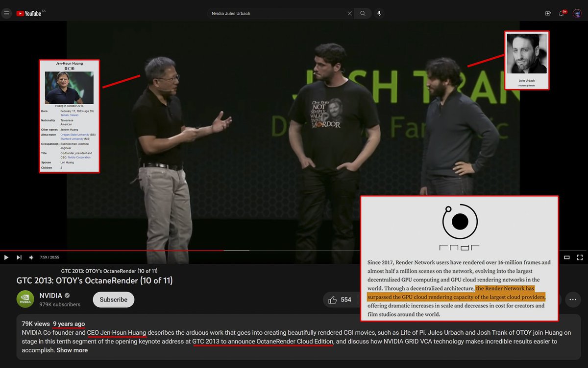588x368 pixels.
Task: Open the NVIDIA channel name link
Action: (51, 296)
